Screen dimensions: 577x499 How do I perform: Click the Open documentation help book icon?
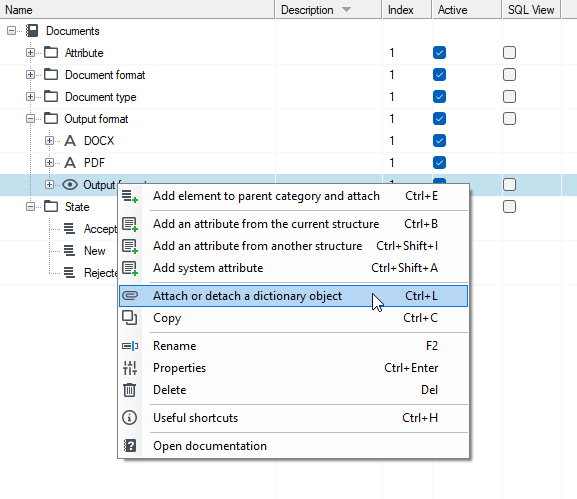click(130, 446)
